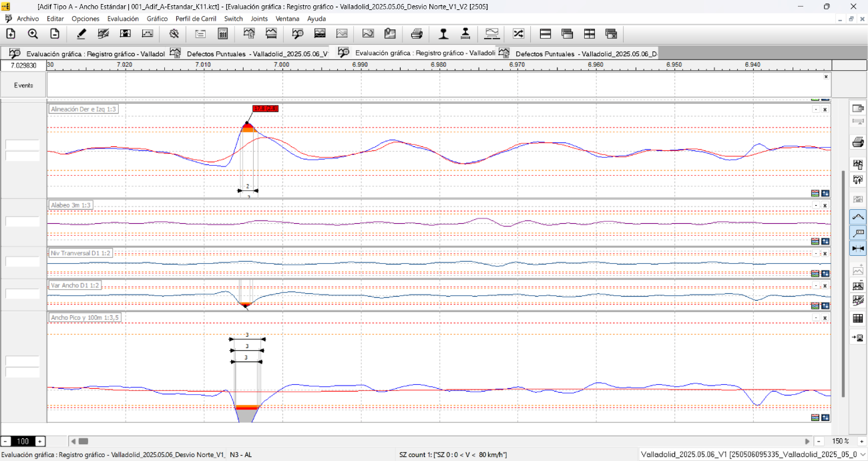The width and height of the screenshot is (868, 461).
Task: Open the Valladolid_2025.05.06_V1 dropdown in status bar
Action: click(751, 454)
